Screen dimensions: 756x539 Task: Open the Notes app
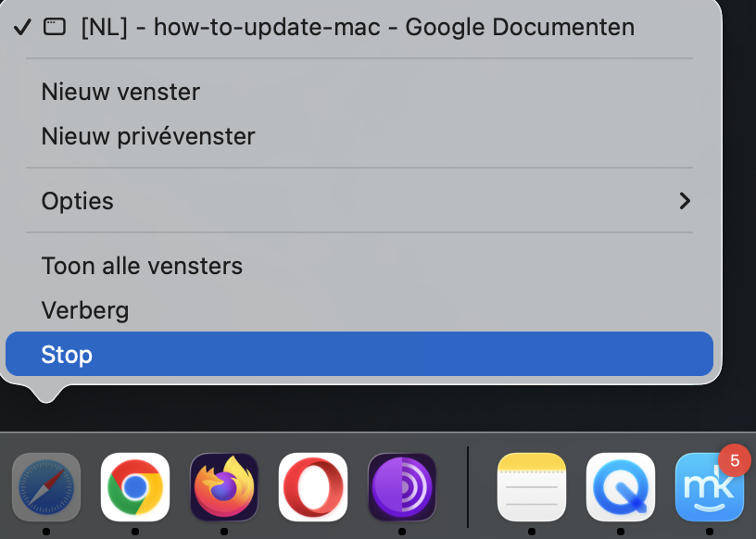531,488
